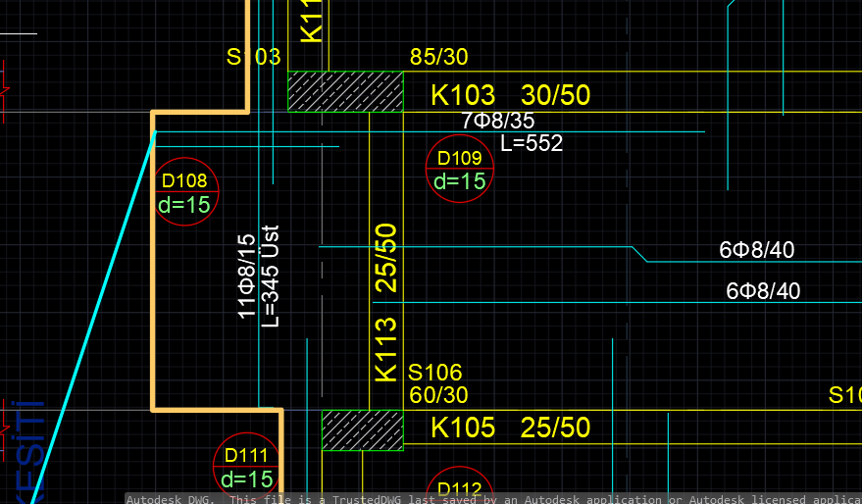Select the D108 slab label text
This screenshot has width=862, height=504.
click(184, 180)
